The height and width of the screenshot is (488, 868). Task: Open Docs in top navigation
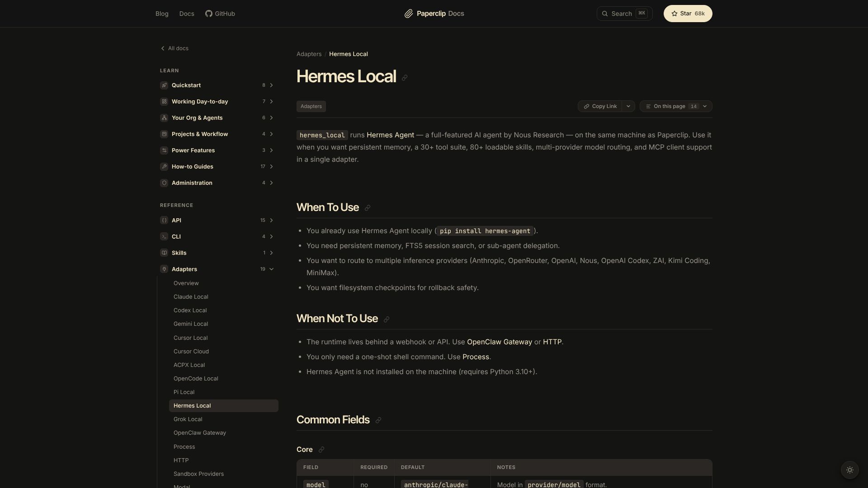[187, 14]
